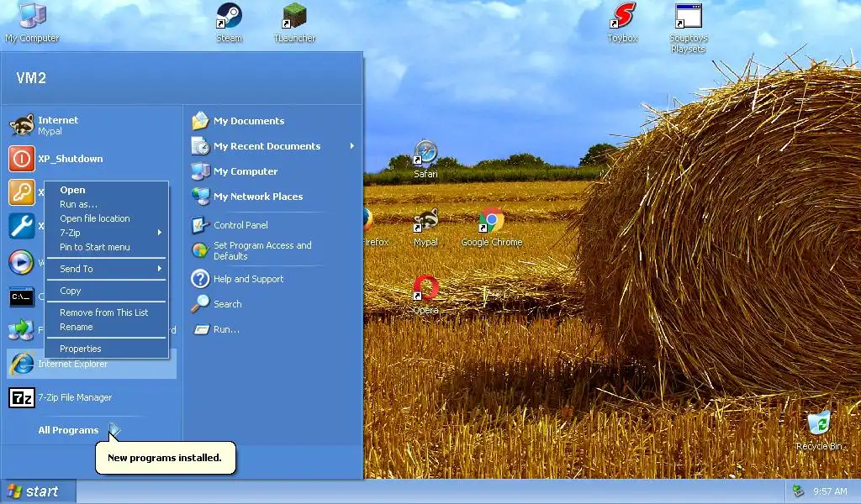Expand All Programs list

tap(78, 430)
